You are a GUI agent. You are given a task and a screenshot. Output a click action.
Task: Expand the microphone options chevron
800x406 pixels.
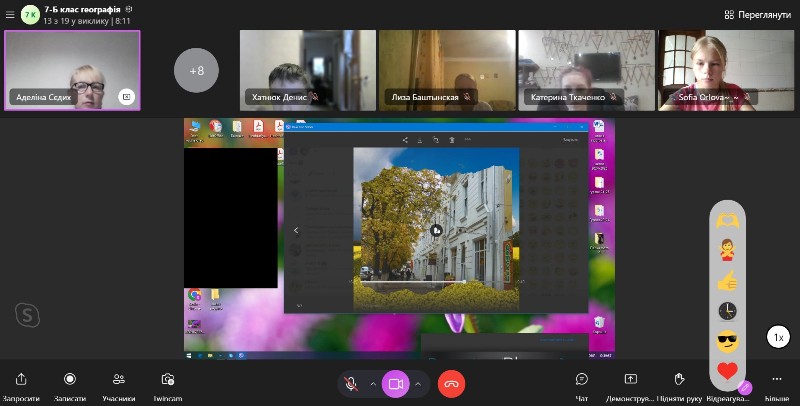point(373,384)
